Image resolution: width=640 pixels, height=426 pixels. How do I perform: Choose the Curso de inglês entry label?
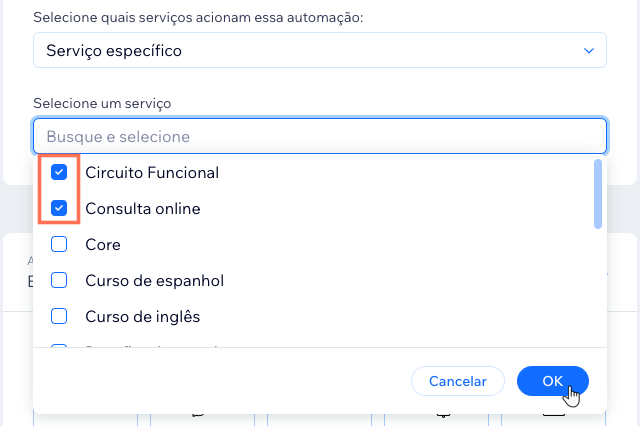[142, 317]
